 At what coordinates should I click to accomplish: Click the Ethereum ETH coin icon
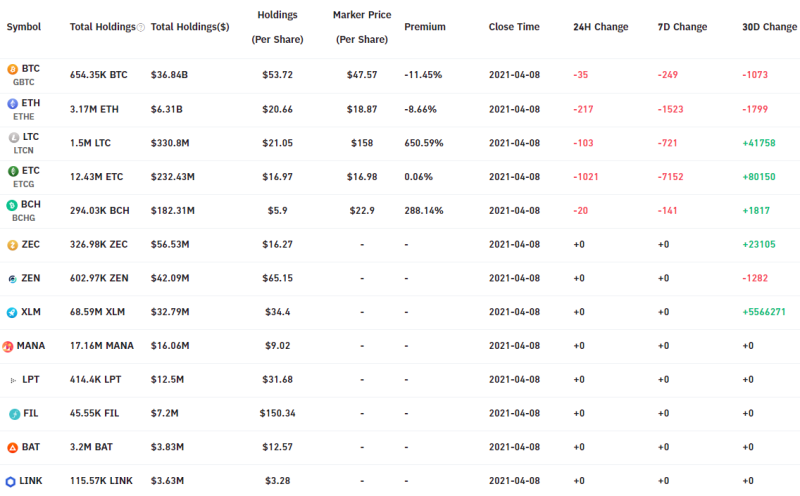[12, 104]
